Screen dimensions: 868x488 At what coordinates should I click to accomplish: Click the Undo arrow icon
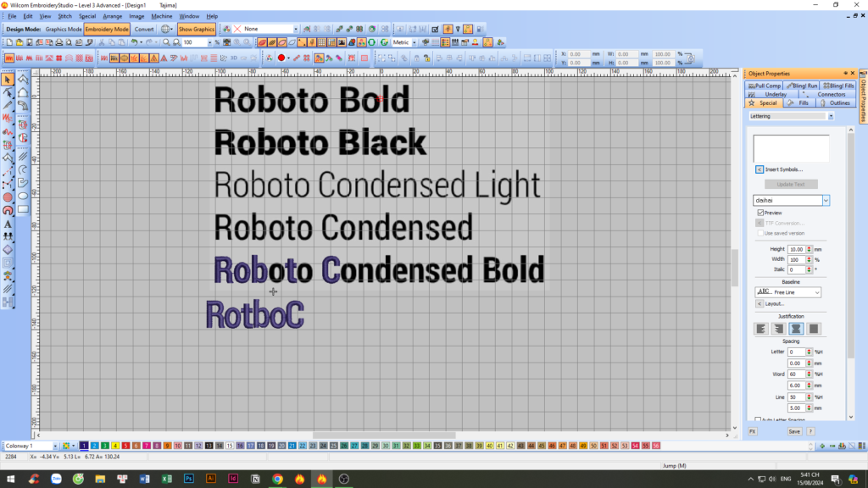click(x=134, y=42)
